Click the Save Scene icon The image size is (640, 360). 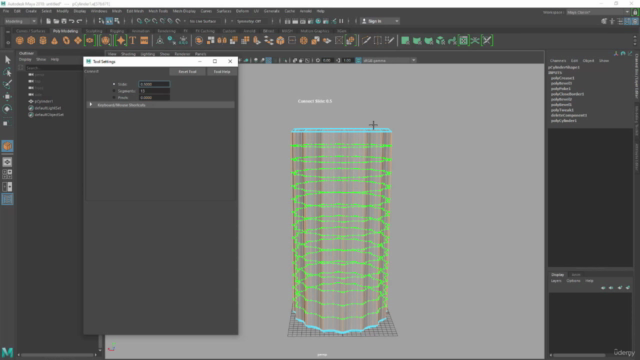[x=64, y=21]
